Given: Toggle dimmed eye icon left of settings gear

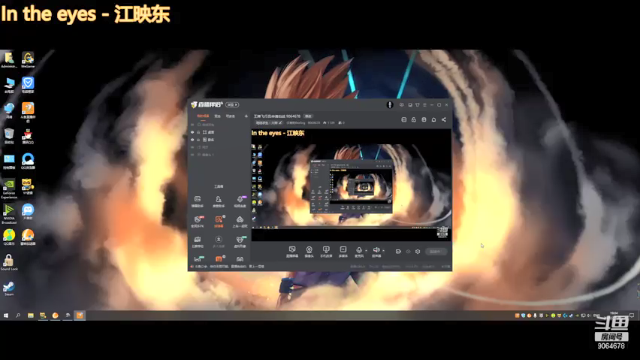Looking at the screenshot, I should point(408,251).
